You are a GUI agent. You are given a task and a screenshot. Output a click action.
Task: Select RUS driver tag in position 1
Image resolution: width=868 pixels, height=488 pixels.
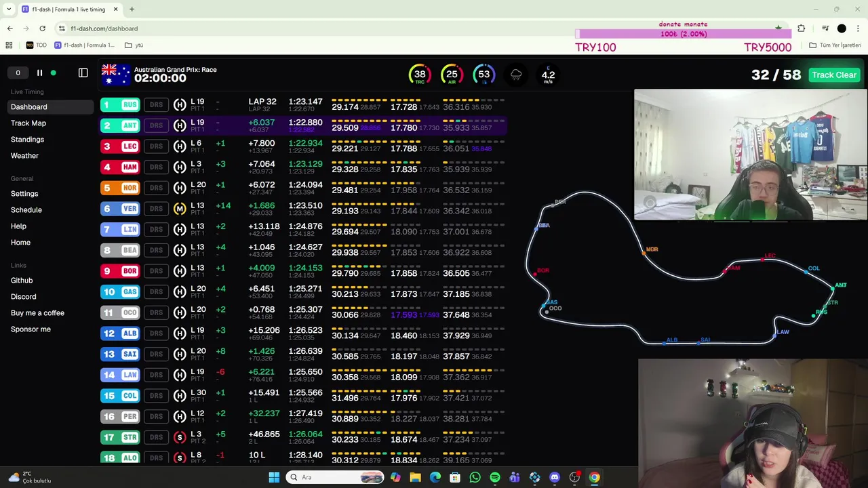121,104
